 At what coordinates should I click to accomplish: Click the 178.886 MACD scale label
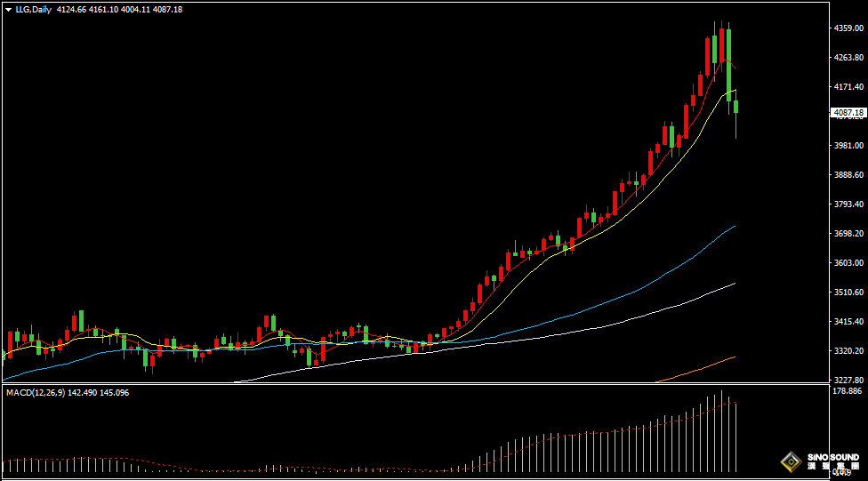coord(848,391)
